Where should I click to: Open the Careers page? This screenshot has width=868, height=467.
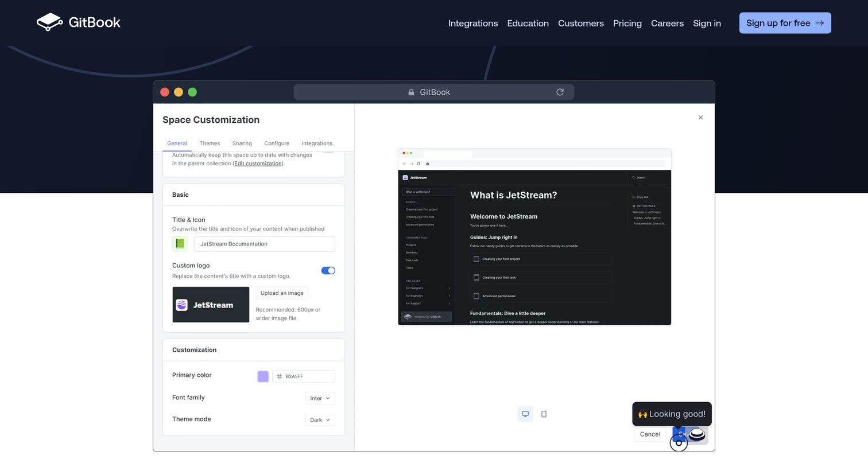667,23
